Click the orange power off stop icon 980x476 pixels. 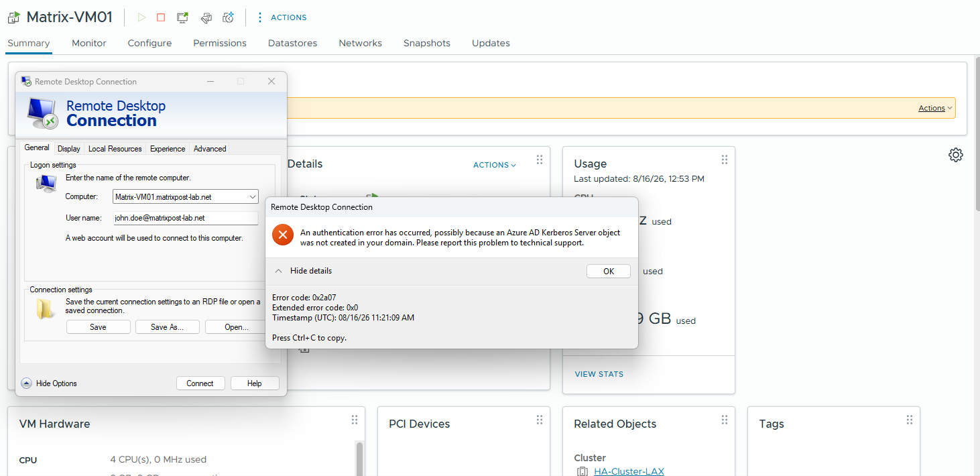click(161, 17)
